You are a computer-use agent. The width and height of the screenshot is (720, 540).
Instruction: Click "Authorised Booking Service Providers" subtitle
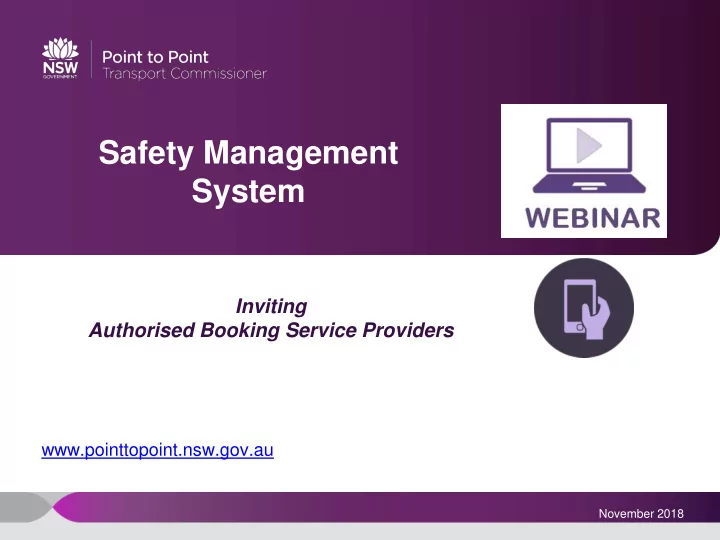[271, 330]
